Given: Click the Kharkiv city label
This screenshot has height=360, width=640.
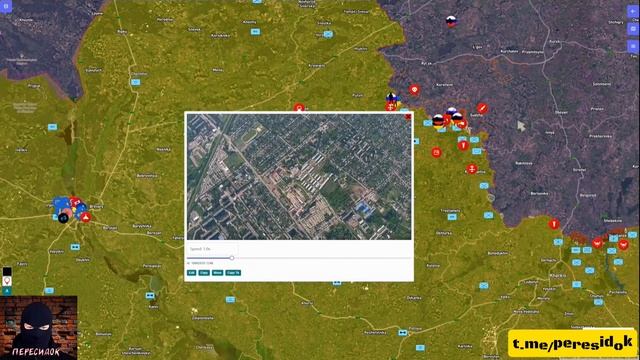Looking at the screenshot, I should [x=557, y=276].
